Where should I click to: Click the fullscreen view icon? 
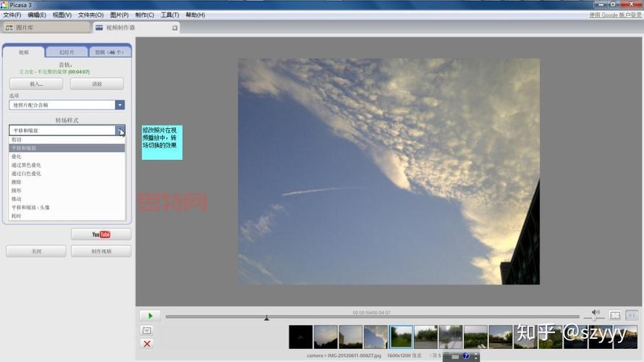[615, 316]
